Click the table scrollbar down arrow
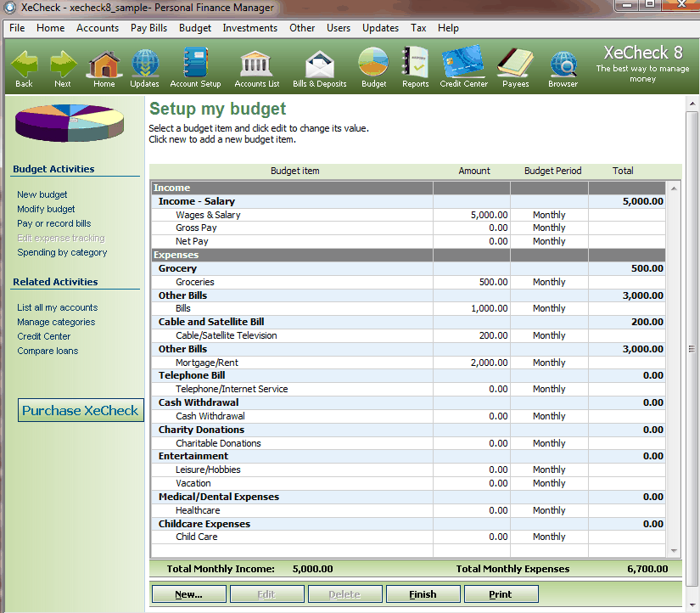 [674, 551]
